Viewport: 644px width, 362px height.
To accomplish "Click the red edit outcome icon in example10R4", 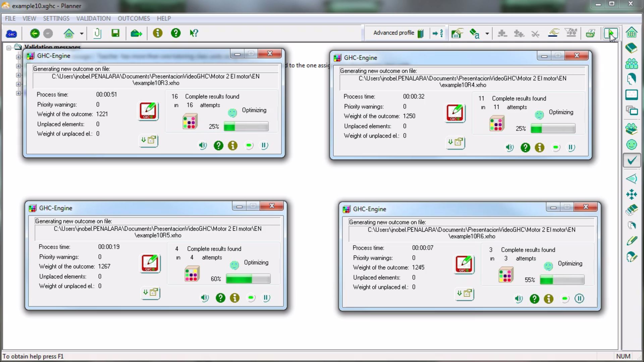I will (455, 113).
